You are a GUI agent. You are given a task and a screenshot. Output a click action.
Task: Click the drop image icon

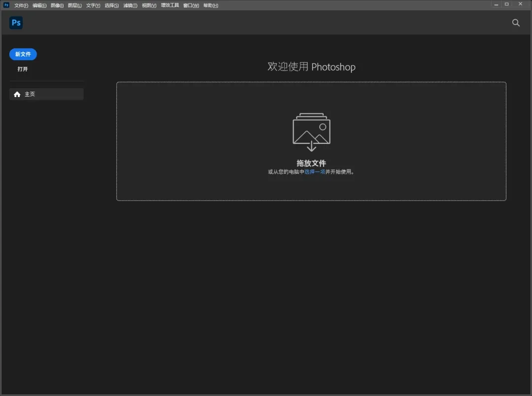(x=311, y=132)
